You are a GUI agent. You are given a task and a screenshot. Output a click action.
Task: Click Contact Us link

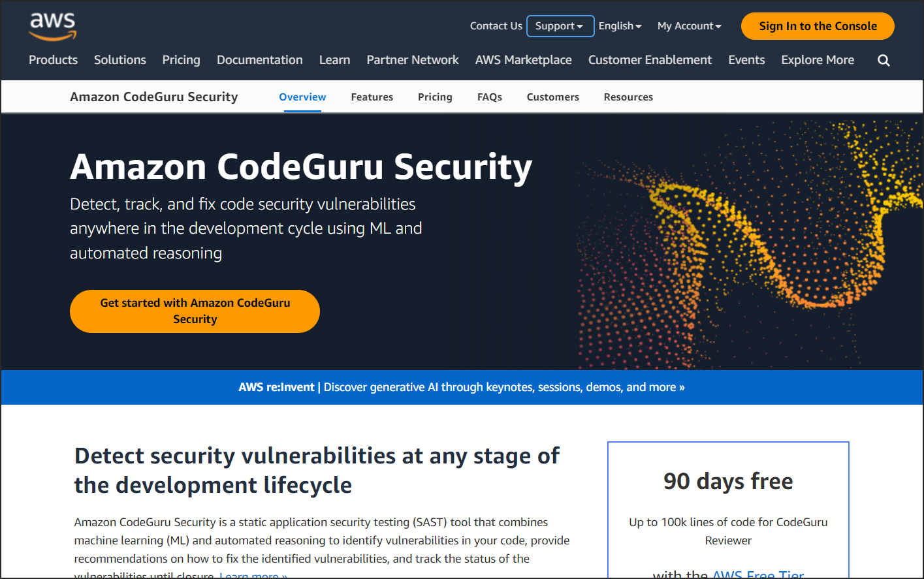pos(496,26)
